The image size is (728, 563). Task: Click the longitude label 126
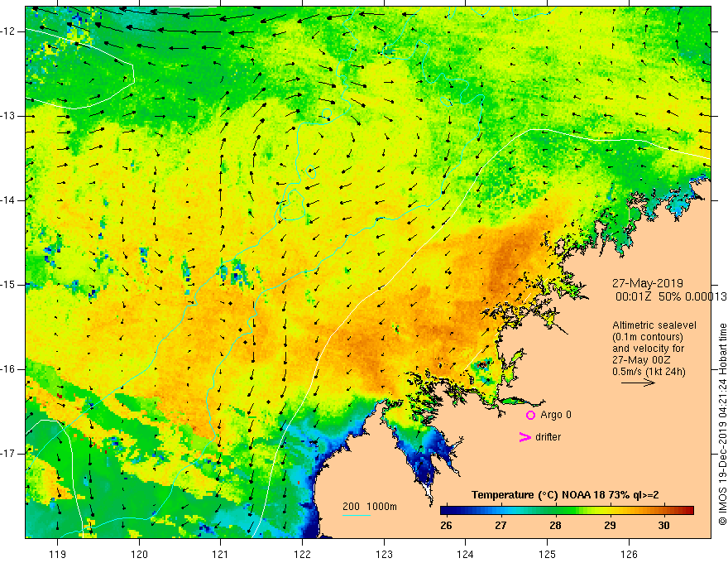pos(629,554)
